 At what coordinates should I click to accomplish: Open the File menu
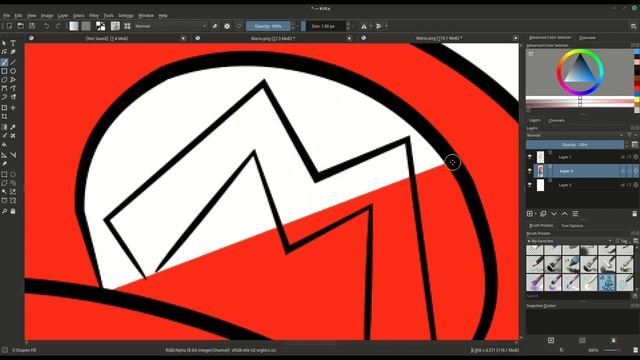coord(7,16)
